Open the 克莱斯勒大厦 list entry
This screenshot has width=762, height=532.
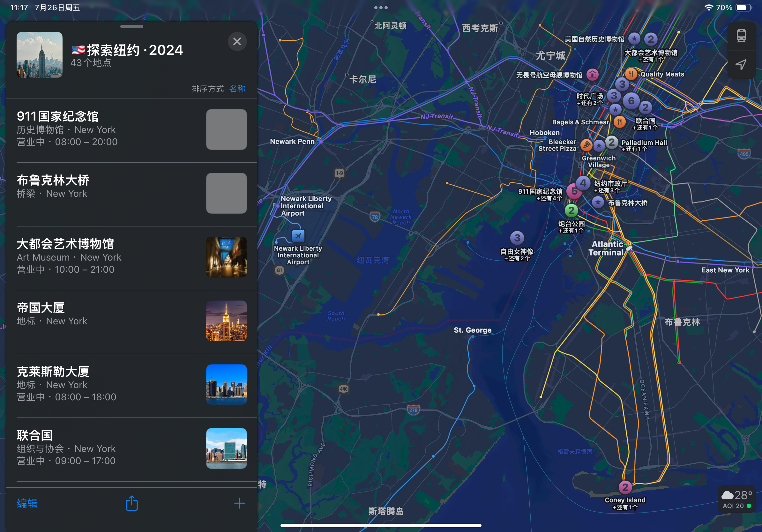[x=132, y=385]
